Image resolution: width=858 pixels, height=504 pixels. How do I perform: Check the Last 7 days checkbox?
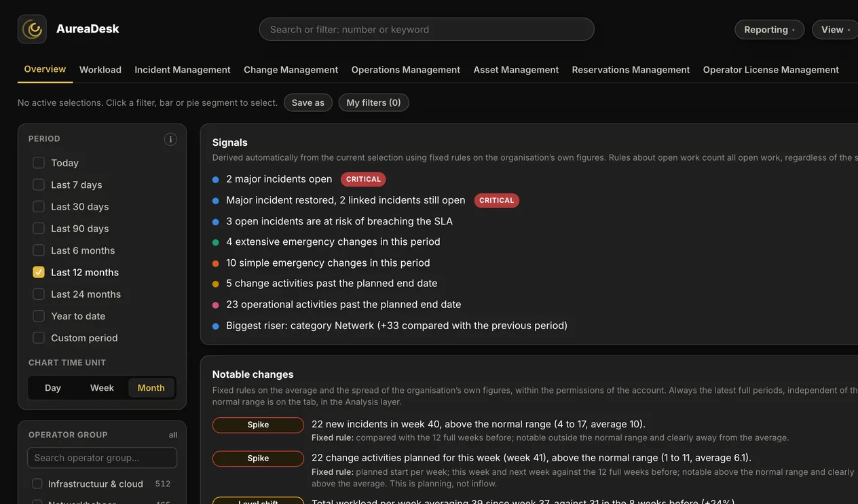point(39,185)
